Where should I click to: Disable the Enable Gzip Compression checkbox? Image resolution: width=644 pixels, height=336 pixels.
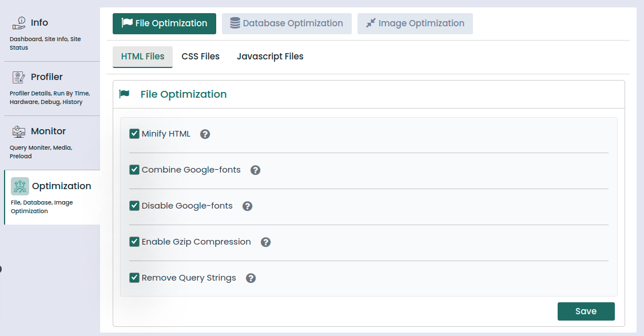point(135,242)
